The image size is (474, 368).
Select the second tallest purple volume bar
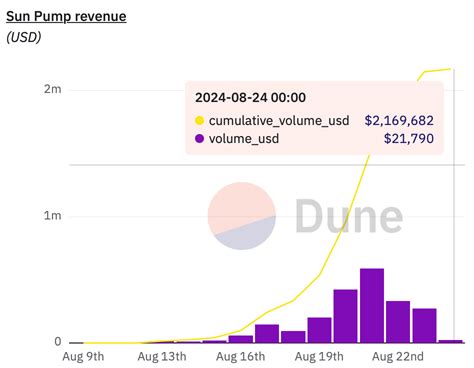(345, 316)
